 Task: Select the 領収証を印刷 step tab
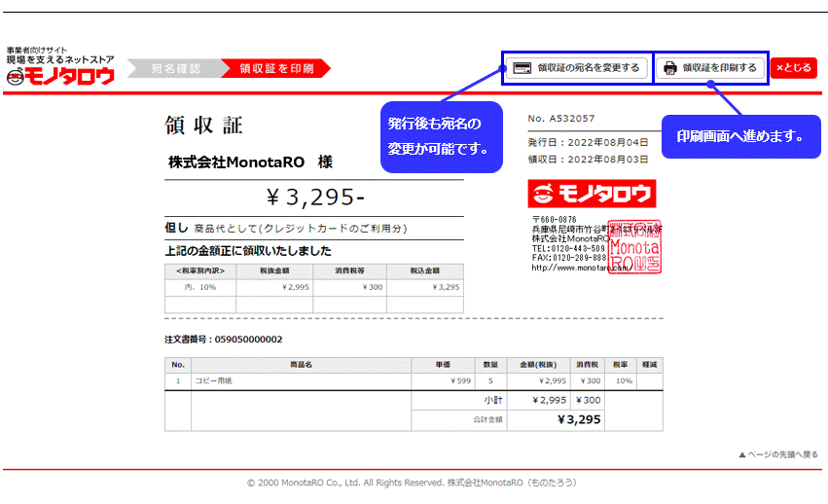276,68
